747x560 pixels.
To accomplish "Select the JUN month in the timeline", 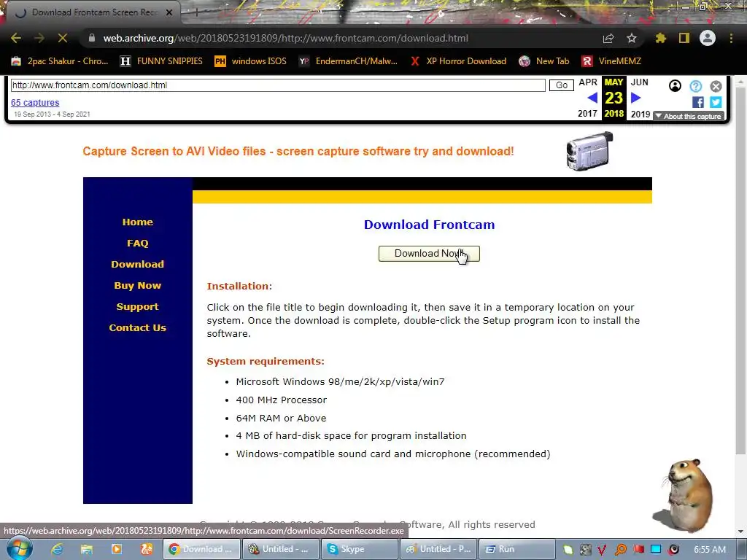I will click(x=639, y=82).
